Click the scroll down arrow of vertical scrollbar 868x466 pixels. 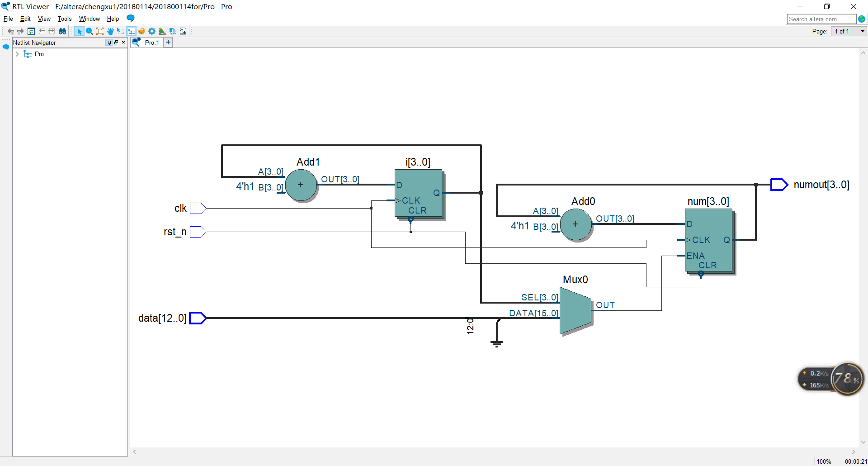click(863, 442)
